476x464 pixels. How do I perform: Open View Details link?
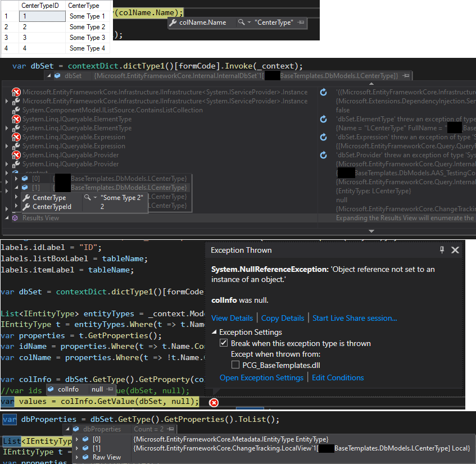point(232,318)
